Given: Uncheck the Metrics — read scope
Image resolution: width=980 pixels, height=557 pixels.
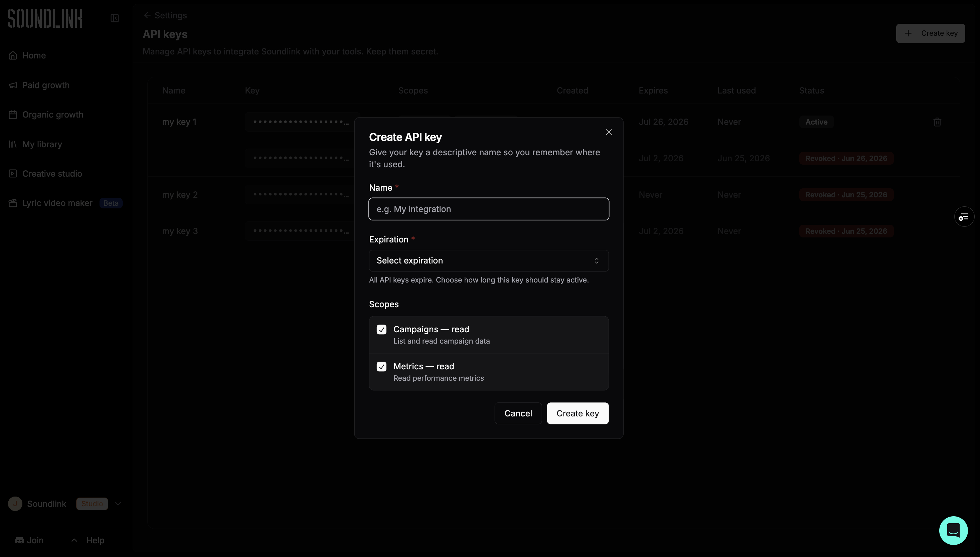Looking at the screenshot, I should pos(381,366).
